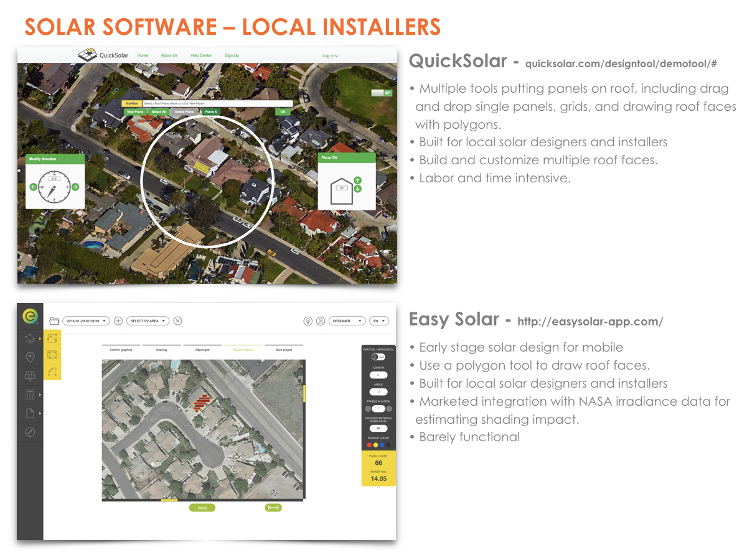Expand the document sidebar submenu arrow
Image resolution: width=747 pixels, height=560 pixels.
coord(39,413)
